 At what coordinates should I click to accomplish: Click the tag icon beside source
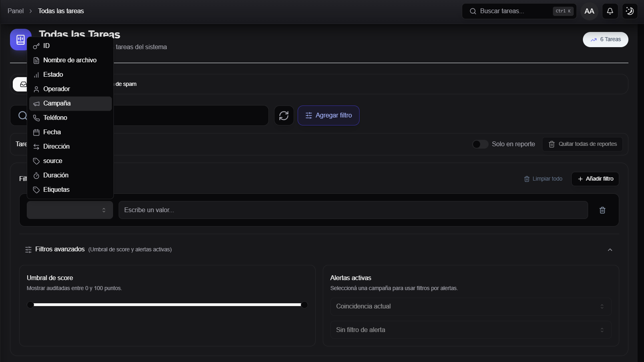[36, 161]
